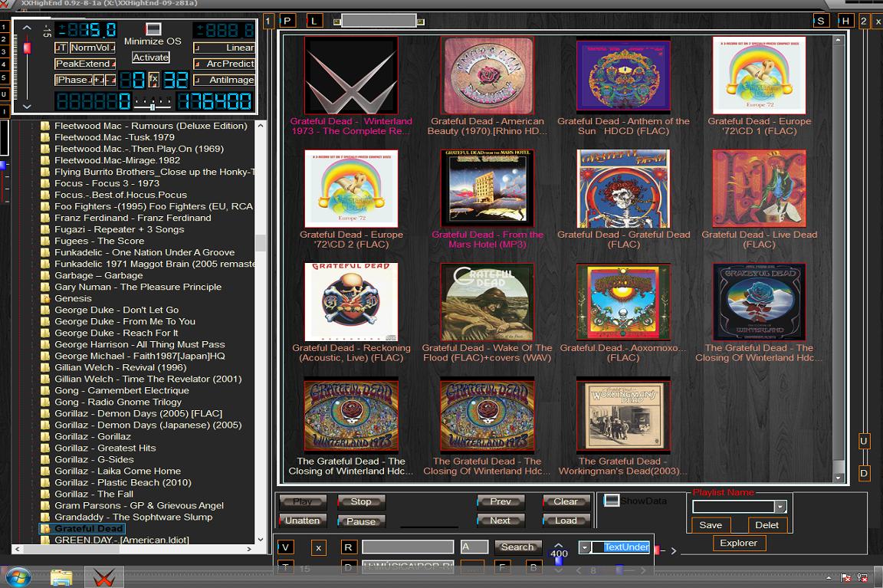883x588 pixels.
Task: Save the playlist with the Save button
Action: coord(711,525)
